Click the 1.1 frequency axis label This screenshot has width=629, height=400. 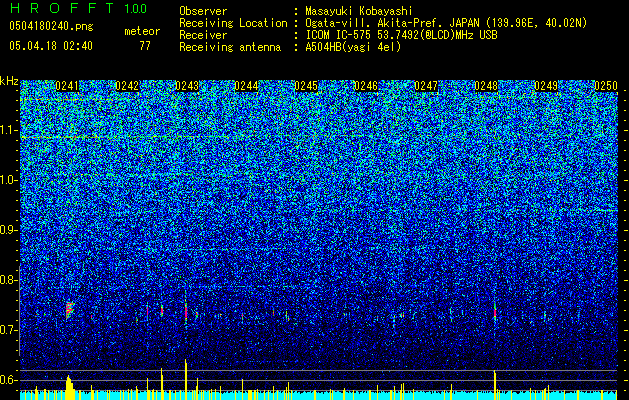click(x=9, y=131)
